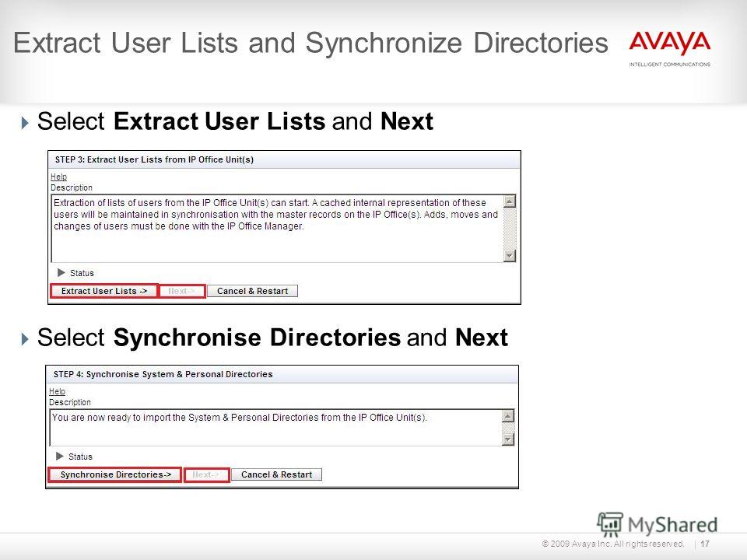
Task: Click scroll up arrow in Step 3 description
Action: (x=510, y=201)
